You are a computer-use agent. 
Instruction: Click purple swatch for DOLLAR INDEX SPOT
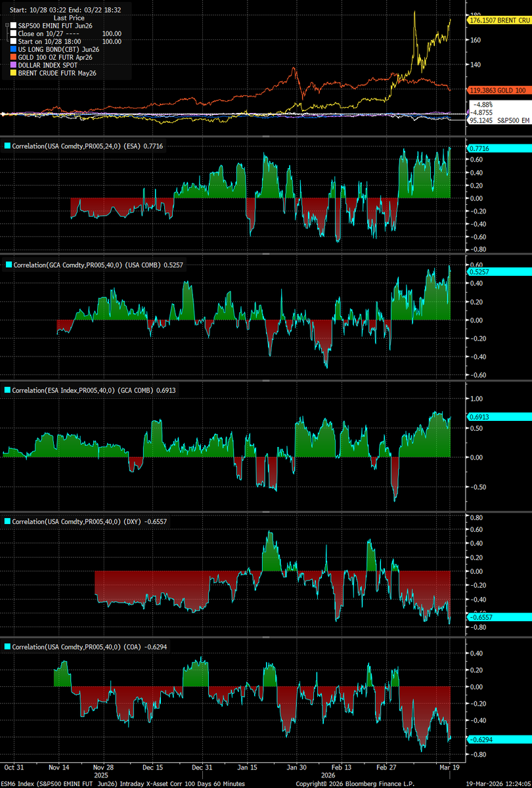13,65
